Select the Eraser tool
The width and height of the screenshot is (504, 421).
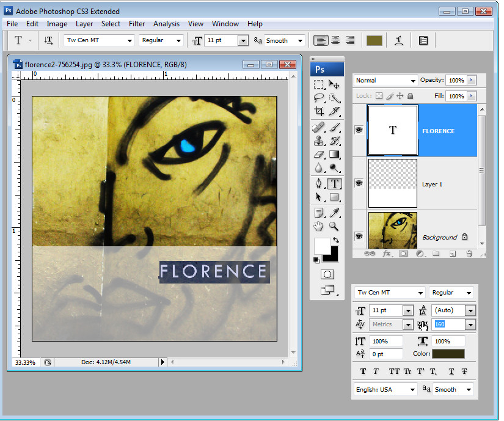[318, 155]
